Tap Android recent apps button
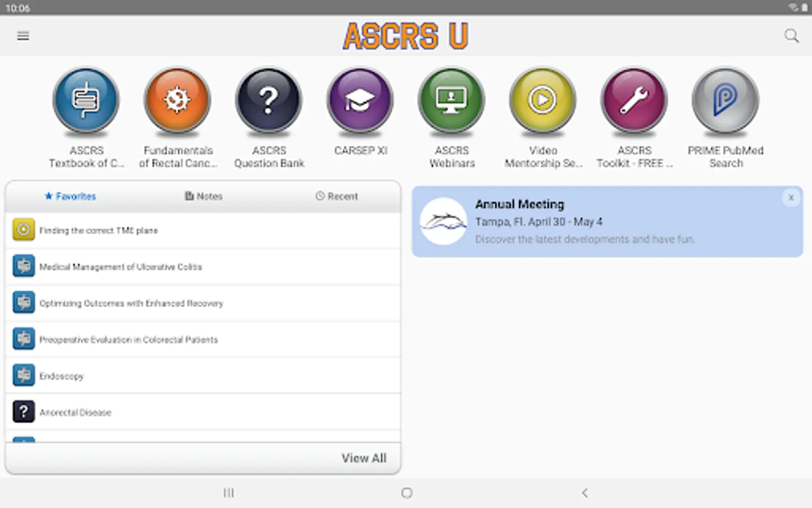 point(228,493)
